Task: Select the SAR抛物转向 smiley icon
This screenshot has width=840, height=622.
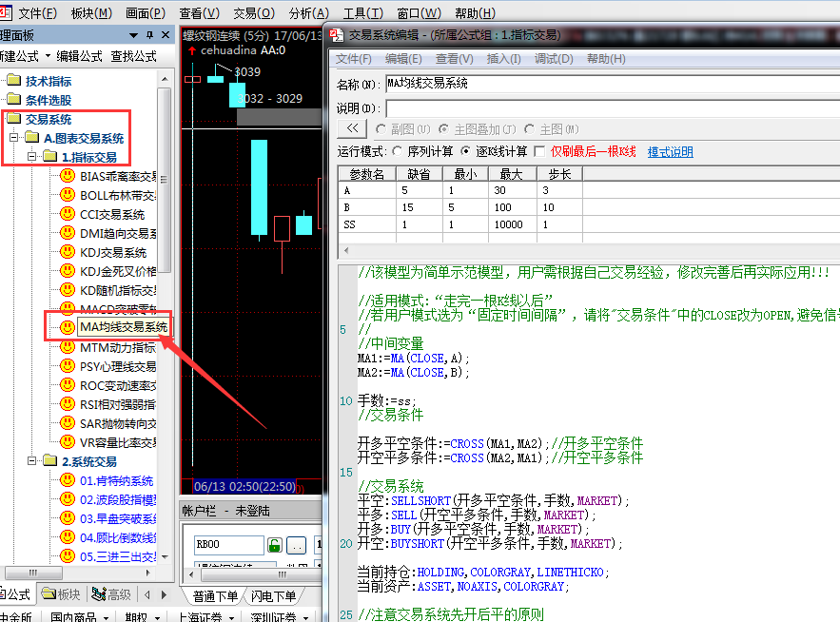Action: [67, 423]
